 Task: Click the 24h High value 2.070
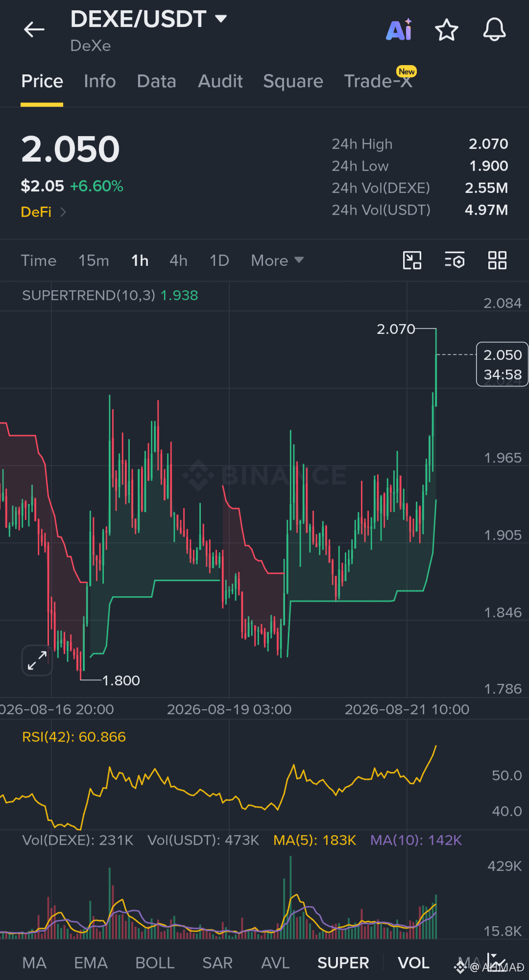tap(488, 144)
